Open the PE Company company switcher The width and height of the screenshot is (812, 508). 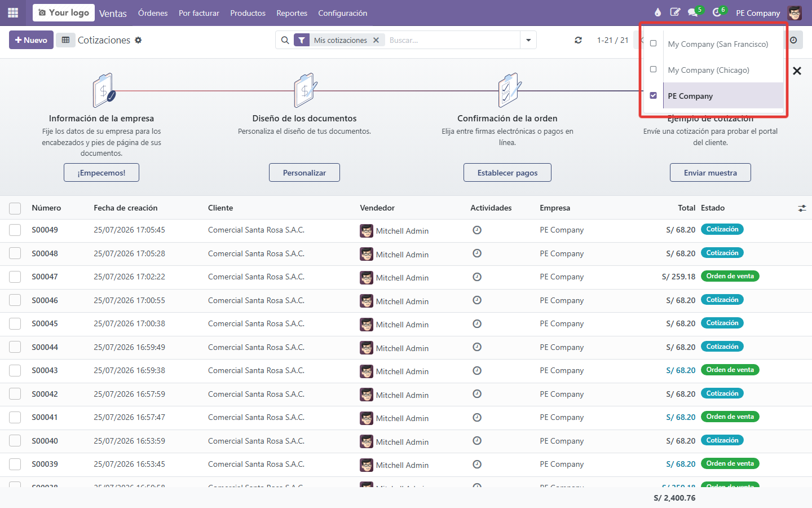pos(758,13)
